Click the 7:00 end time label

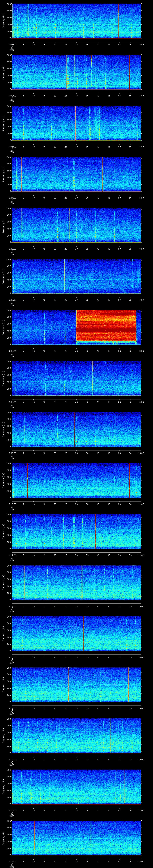click(x=141, y=300)
